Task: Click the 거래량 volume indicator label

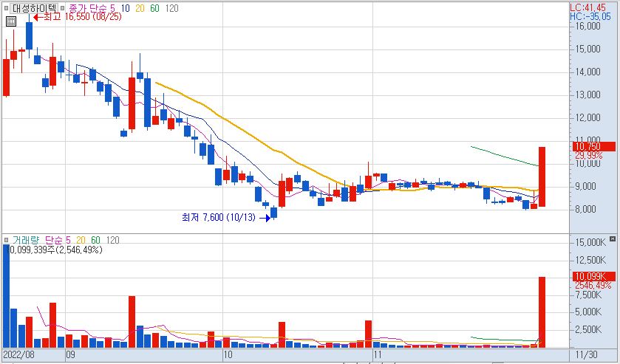Action: click(x=26, y=240)
